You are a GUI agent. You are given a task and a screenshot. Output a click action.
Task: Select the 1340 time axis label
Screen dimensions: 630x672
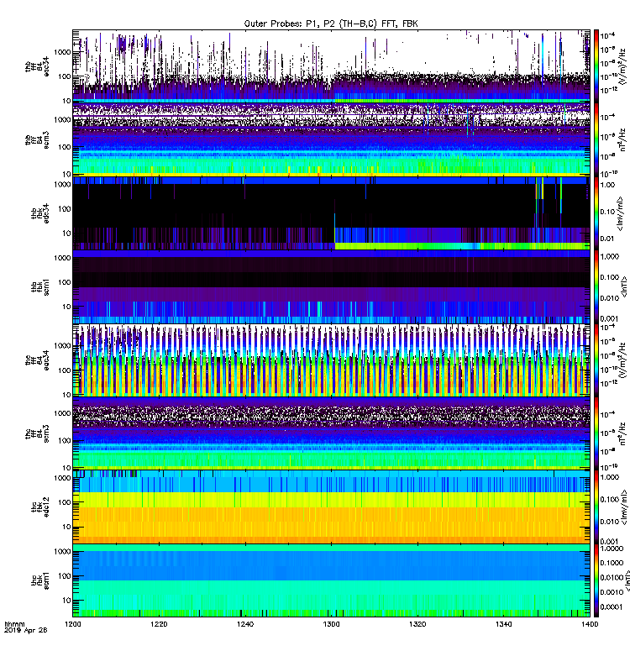coord(503,624)
